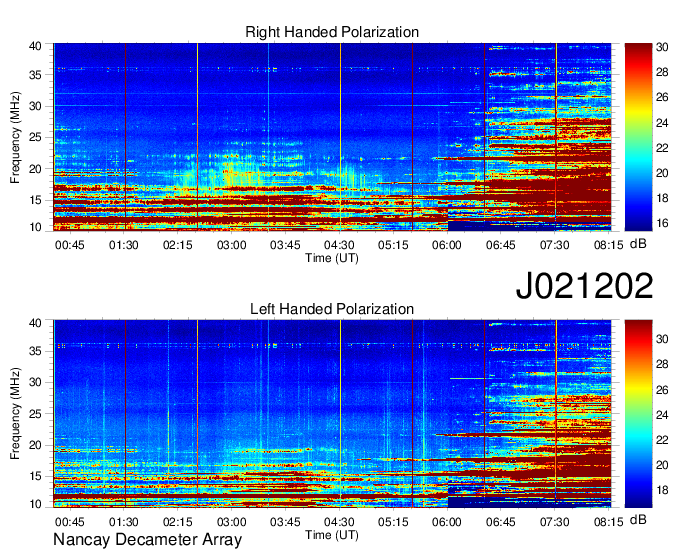680x552 pixels.
Task: Click the 20 MHz tick on Left Handed plot
Action: pyautogui.click(x=35, y=445)
